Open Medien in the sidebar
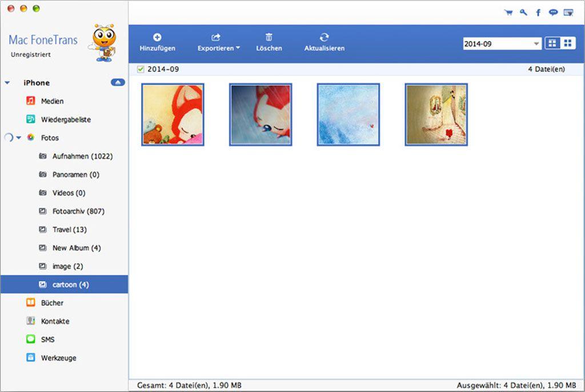This screenshot has height=392, width=585. [x=52, y=101]
